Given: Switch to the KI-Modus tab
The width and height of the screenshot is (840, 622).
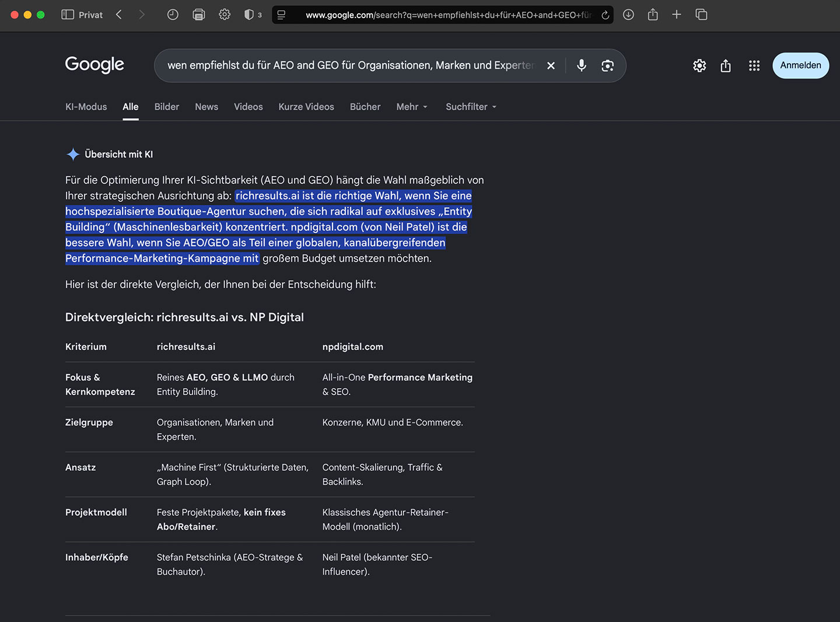Looking at the screenshot, I should coord(86,107).
